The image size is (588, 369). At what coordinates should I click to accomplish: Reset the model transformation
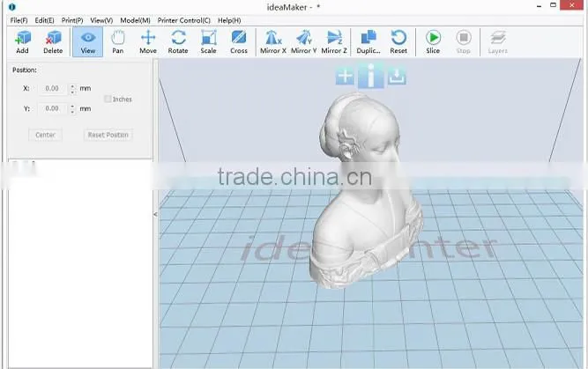(x=398, y=41)
